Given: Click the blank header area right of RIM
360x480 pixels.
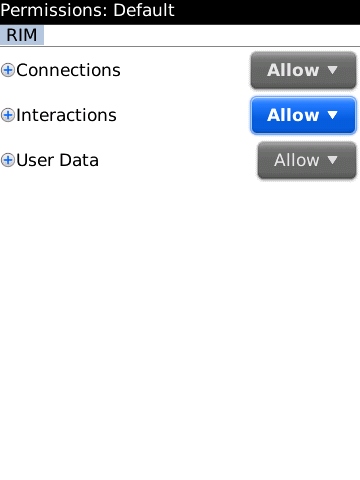Looking at the screenshot, I should tap(202, 35).
